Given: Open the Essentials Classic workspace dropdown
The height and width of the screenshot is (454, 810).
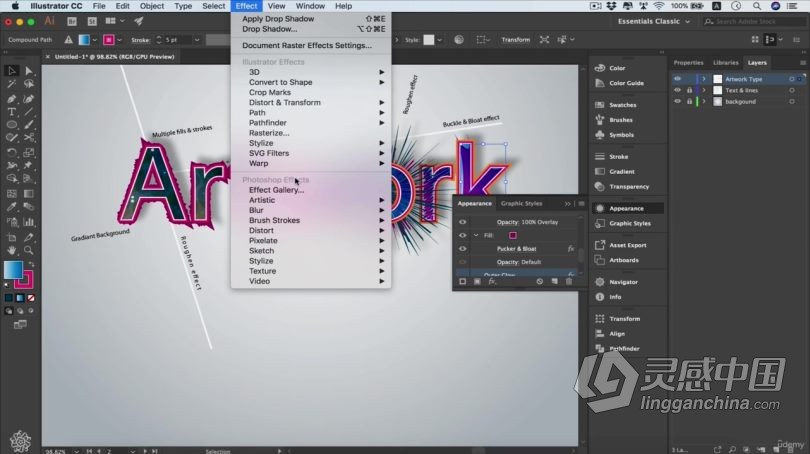Looking at the screenshot, I should point(653,21).
